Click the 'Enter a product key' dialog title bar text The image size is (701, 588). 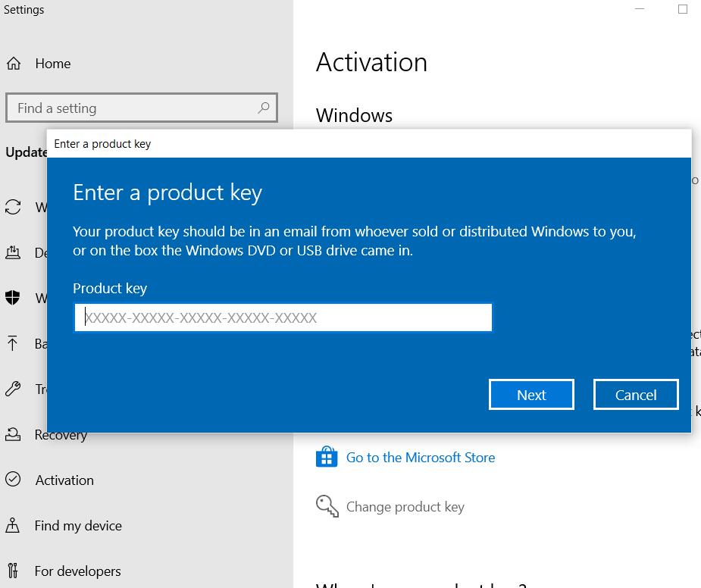(102, 144)
